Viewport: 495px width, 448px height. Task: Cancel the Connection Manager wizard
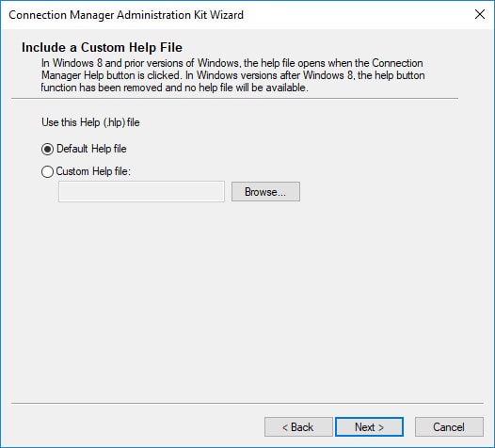tap(449, 427)
